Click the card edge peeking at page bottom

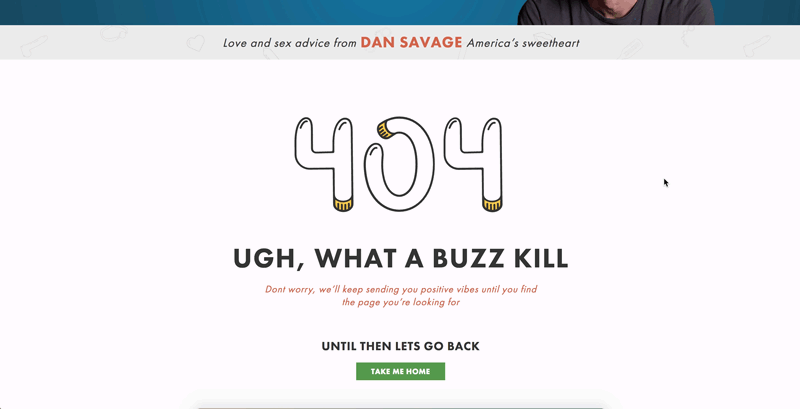point(401,407)
